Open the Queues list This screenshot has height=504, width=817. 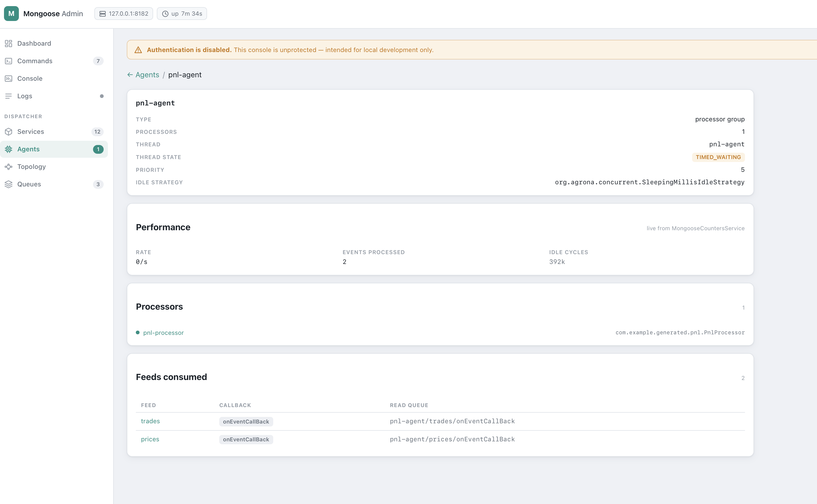click(54, 184)
